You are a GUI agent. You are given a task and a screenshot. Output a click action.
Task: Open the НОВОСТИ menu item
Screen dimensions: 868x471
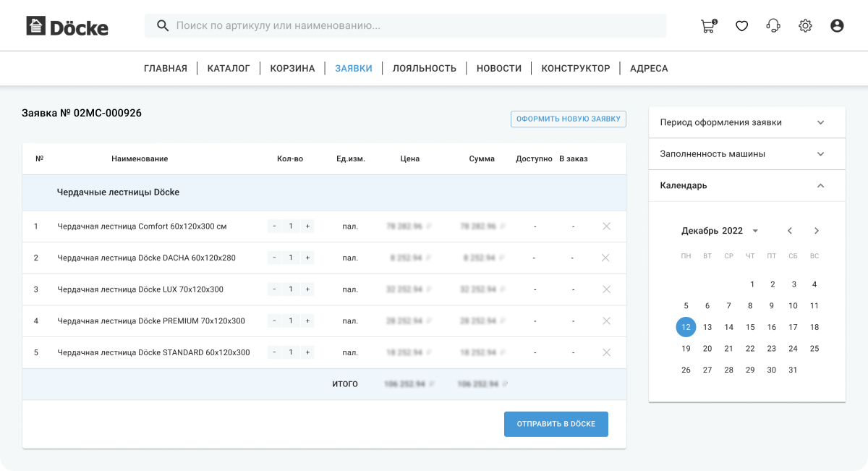[x=499, y=68]
